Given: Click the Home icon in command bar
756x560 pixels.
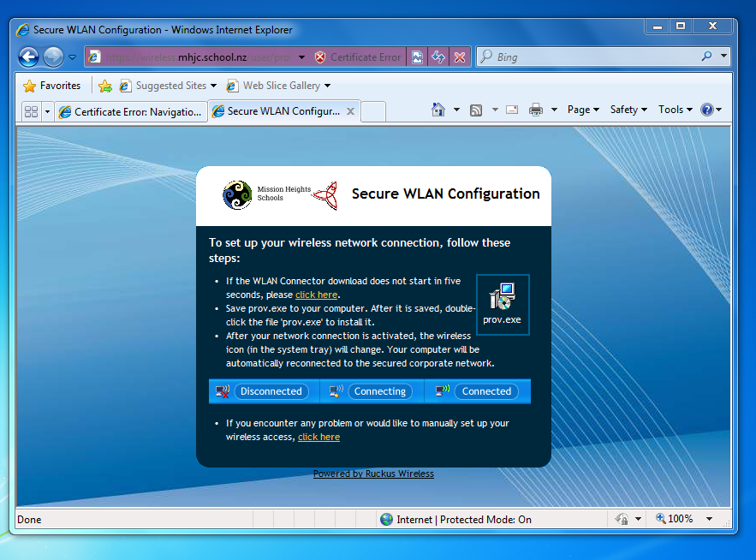Looking at the screenshot, I should pos(438,110).
